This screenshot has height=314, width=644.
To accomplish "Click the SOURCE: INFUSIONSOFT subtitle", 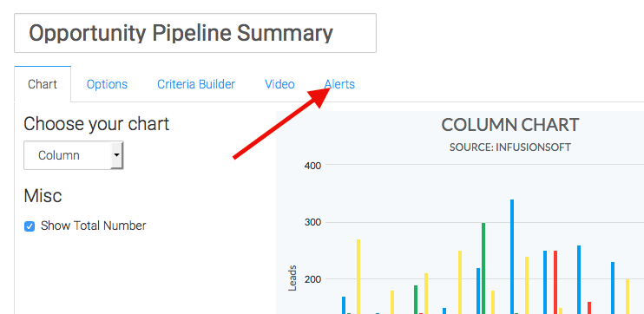I will 510,147.
